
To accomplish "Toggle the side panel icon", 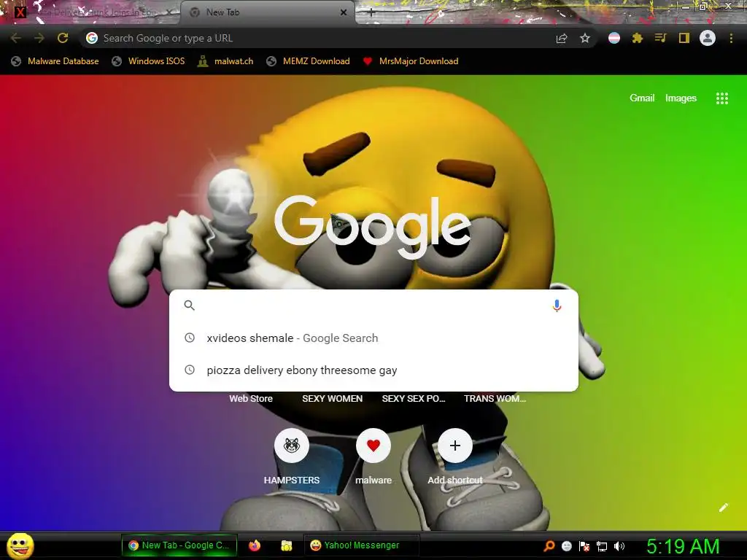I will point(684,38).
